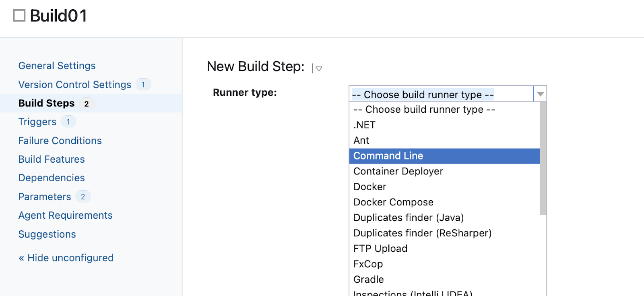644x296 pixels.
Task: Open General Settings page
Action: (57, 66)
